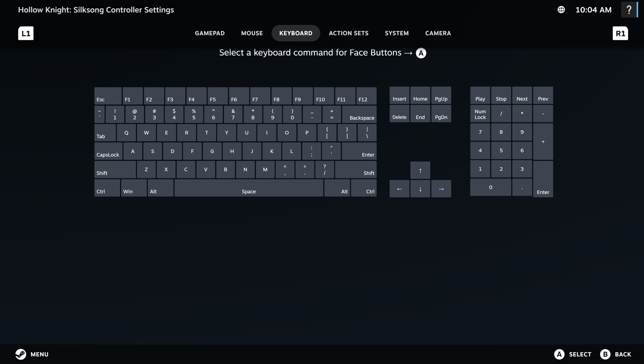This screenshot has height=364, width=644.
Task: Choose the letter C key
Action: [x=186, y=169]
